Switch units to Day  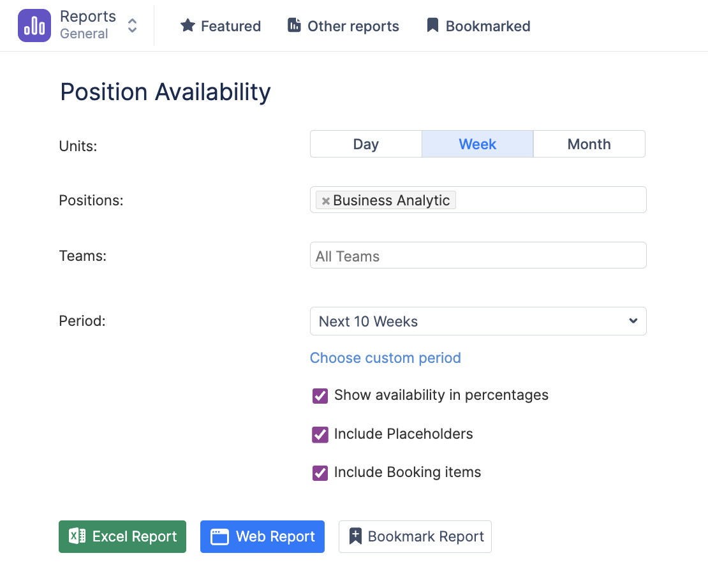click(x=365, y=144)
